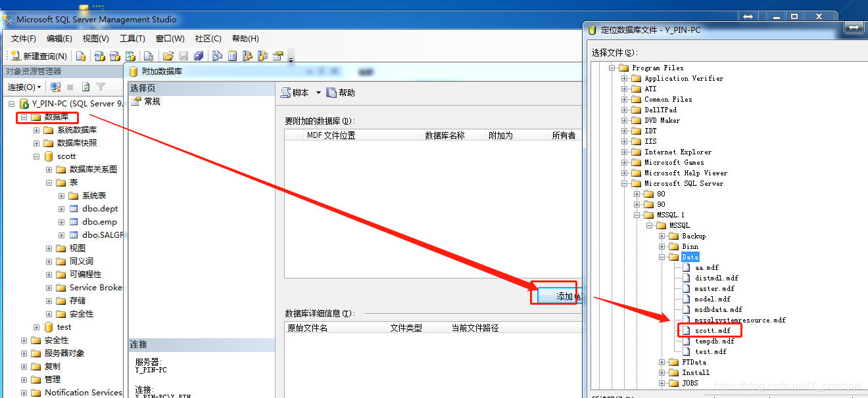Expand the FTData folder in file tree

pos(662,362)
